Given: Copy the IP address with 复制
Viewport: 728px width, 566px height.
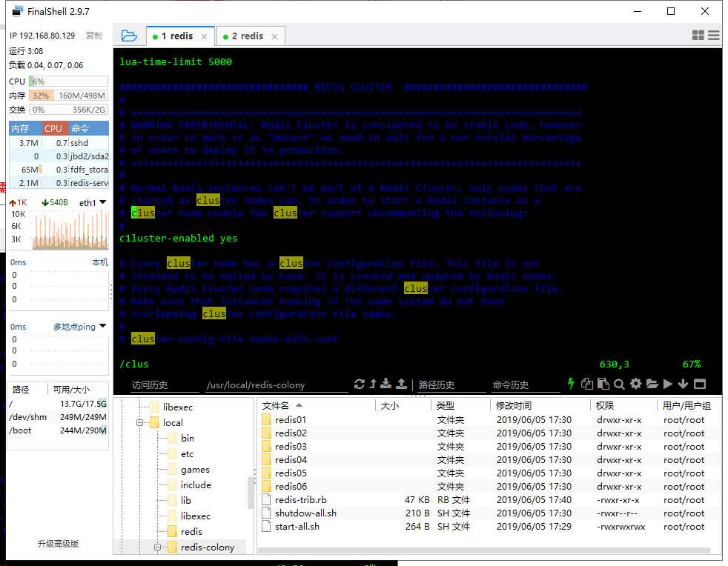Looking at the screenshot, I should (x=94, y=36).
